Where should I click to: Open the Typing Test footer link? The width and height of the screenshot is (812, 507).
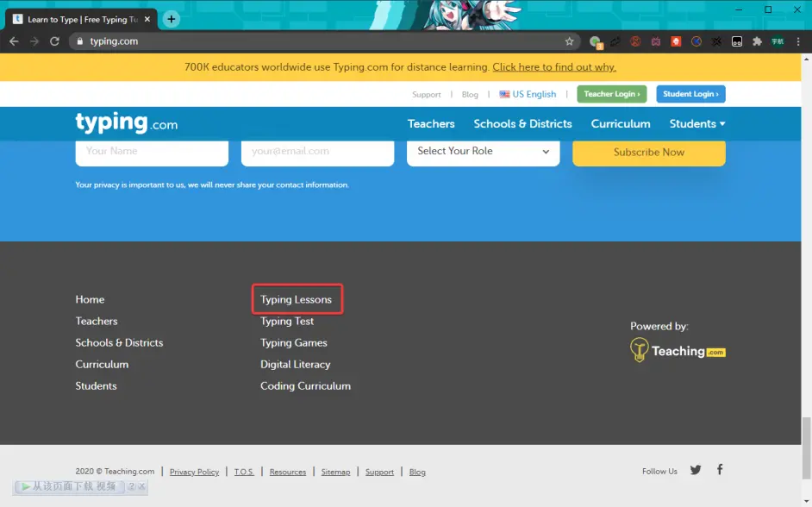[287, 321]
